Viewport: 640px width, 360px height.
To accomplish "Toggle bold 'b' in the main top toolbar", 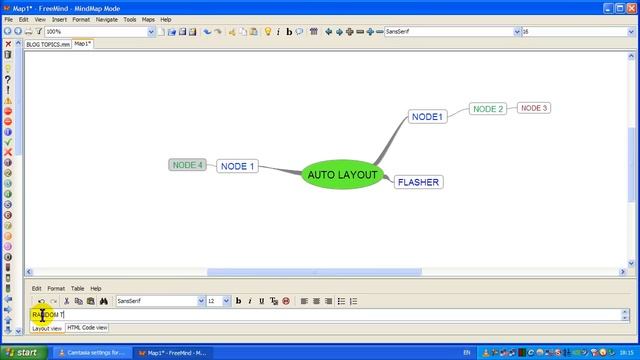I will coord(289,31).
